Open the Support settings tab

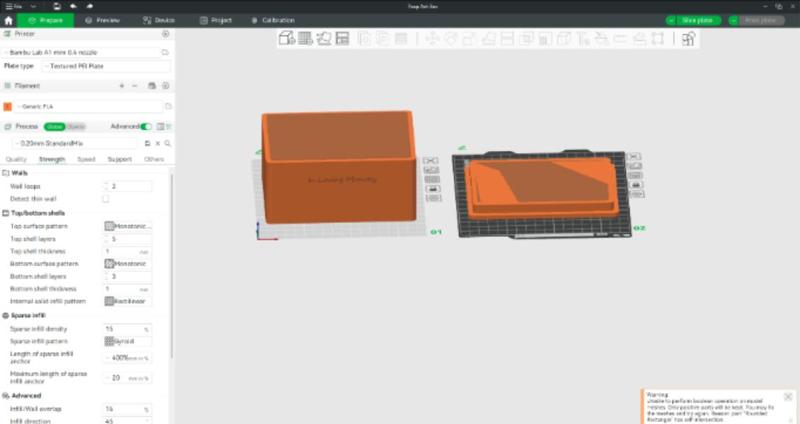pyautogui.click(x=120, y=159)
